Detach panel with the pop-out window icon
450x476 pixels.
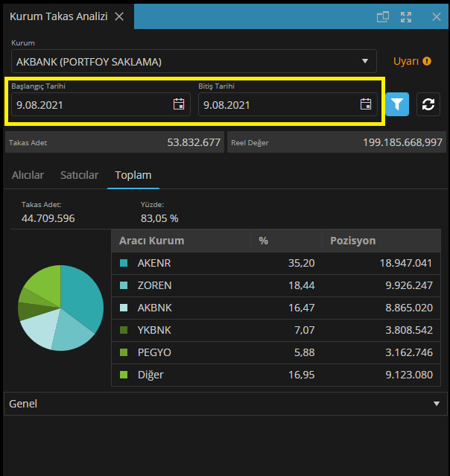383,16
